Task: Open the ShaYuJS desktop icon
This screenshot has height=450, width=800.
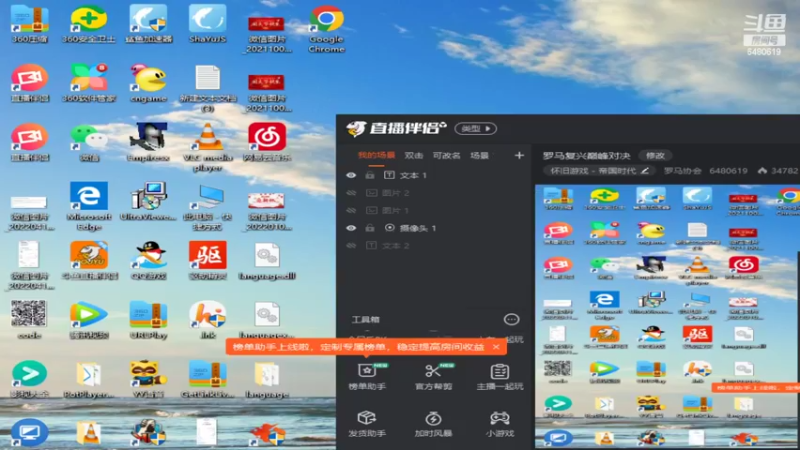Action: [208, 24]
